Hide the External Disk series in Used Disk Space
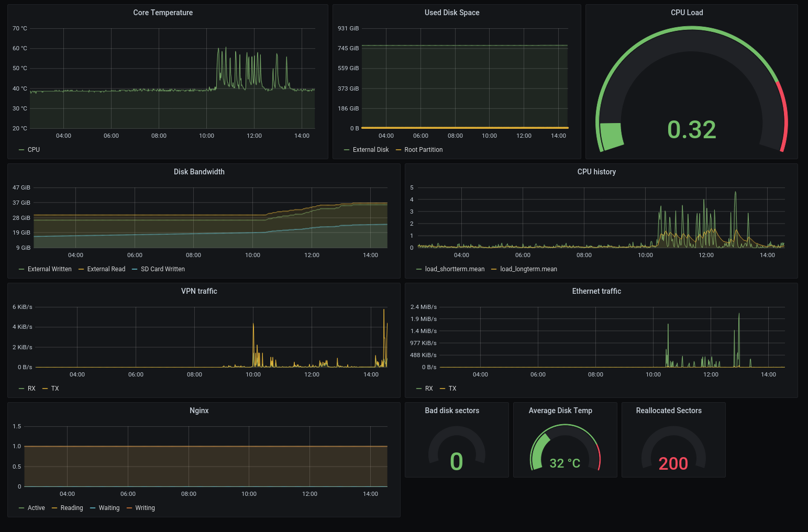 370,149
